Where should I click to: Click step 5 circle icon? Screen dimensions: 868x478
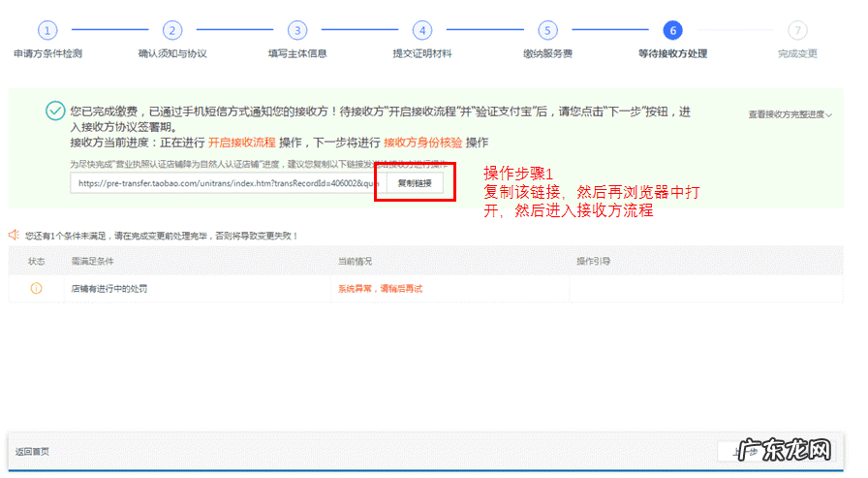pyautogui.click(x=547, y=30)
